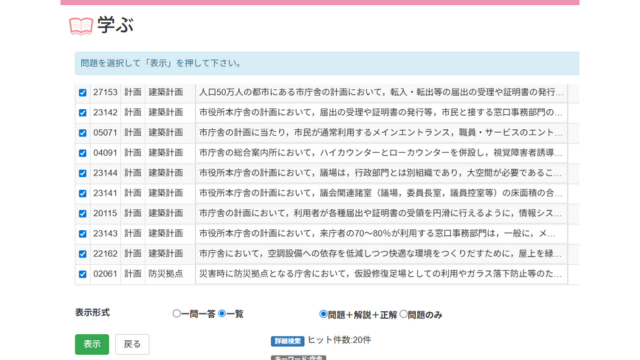The image size is (640, 360).
Task: Uncheck the checkbox for question 23142
Action: [x=82, y=113]
